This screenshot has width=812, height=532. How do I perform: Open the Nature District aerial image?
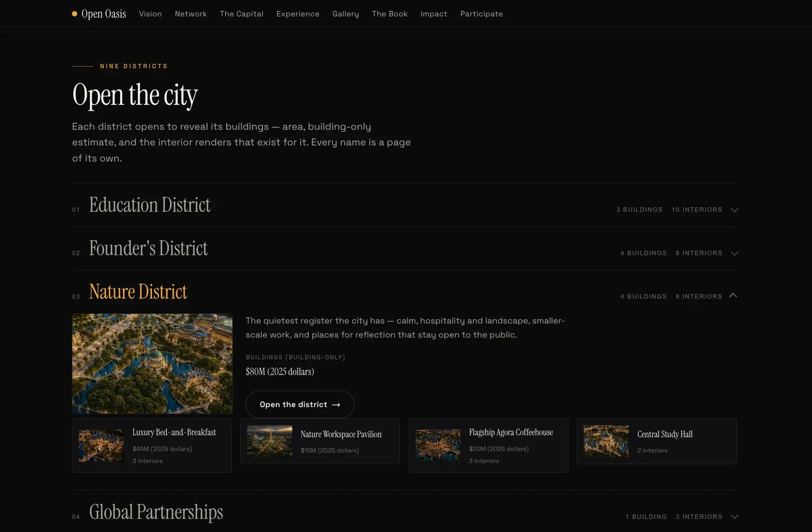click(x=152, y=364)
